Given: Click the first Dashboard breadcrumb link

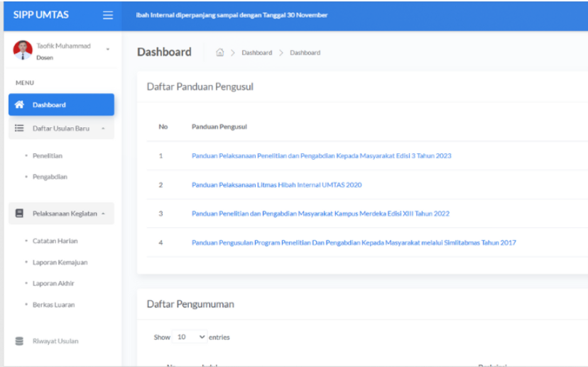Looking at the screenshot, I should point(257,53).
